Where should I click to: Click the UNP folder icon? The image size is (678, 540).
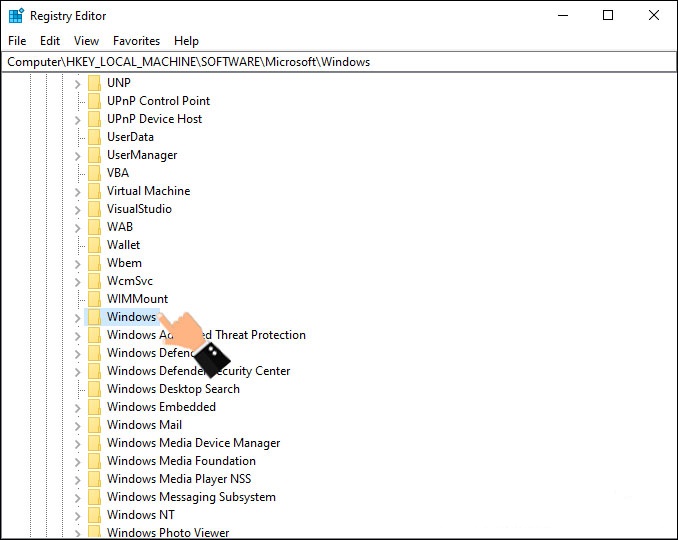(94, 83)
